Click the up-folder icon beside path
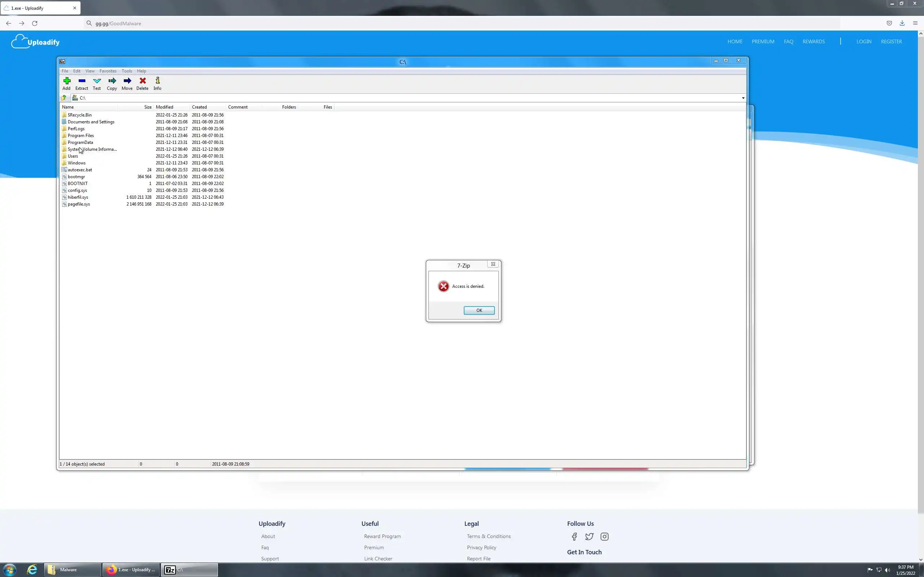This screenshot has width=924, height=577. click(64, 98)
